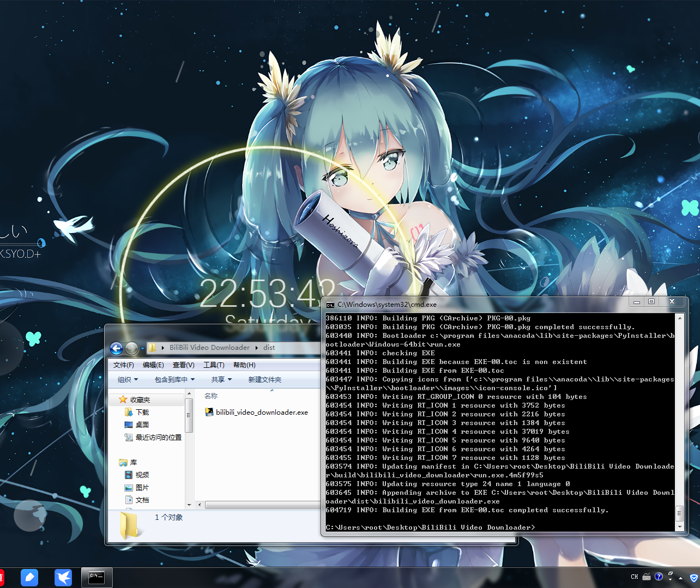Open the blue bird app in taskbar

coord(63,578)
